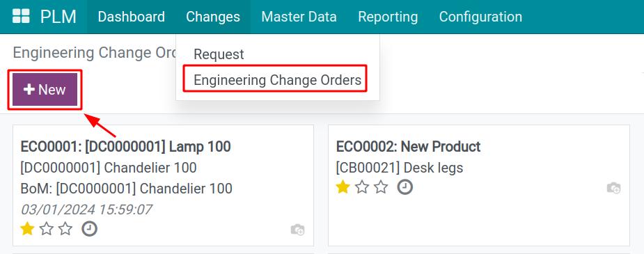Open the apps grid home icon

(x=21, y=17)
